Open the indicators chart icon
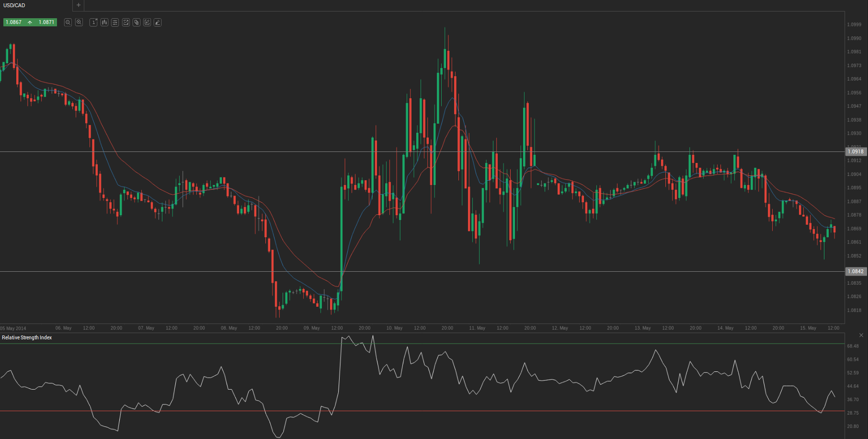 126,23
